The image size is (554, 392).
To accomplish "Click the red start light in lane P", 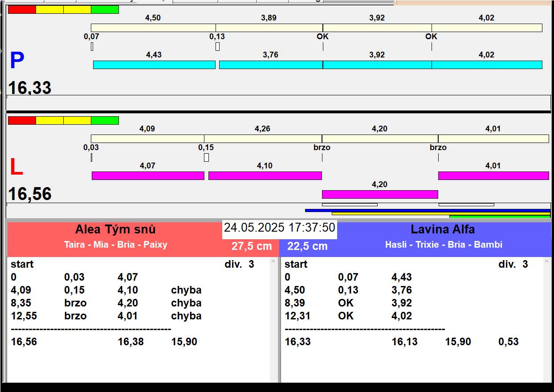I will click(22, 9).
